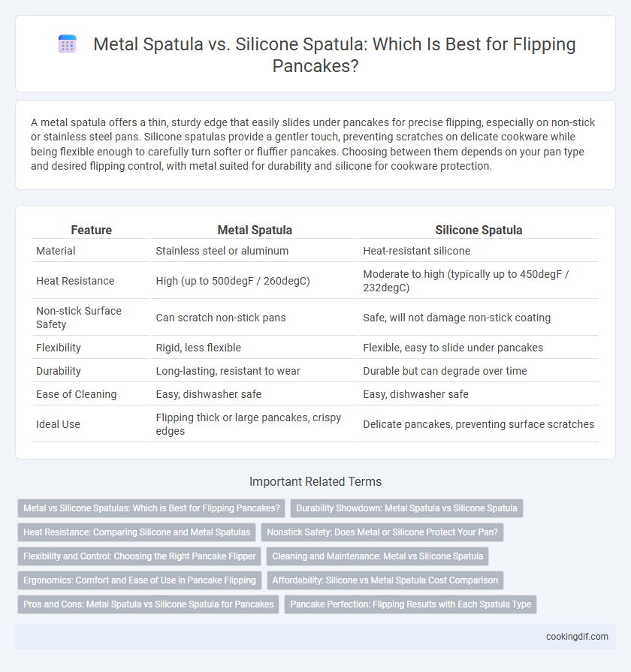Select the 'Feature' column header
Viewport: 631px width, 672px height.
coord(92,231)
